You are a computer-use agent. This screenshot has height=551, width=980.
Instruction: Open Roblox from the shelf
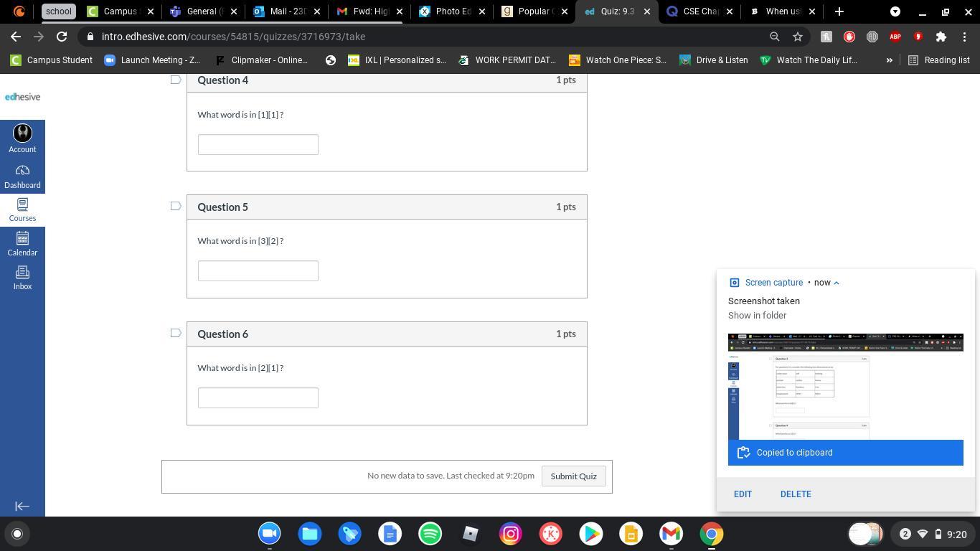471,534
